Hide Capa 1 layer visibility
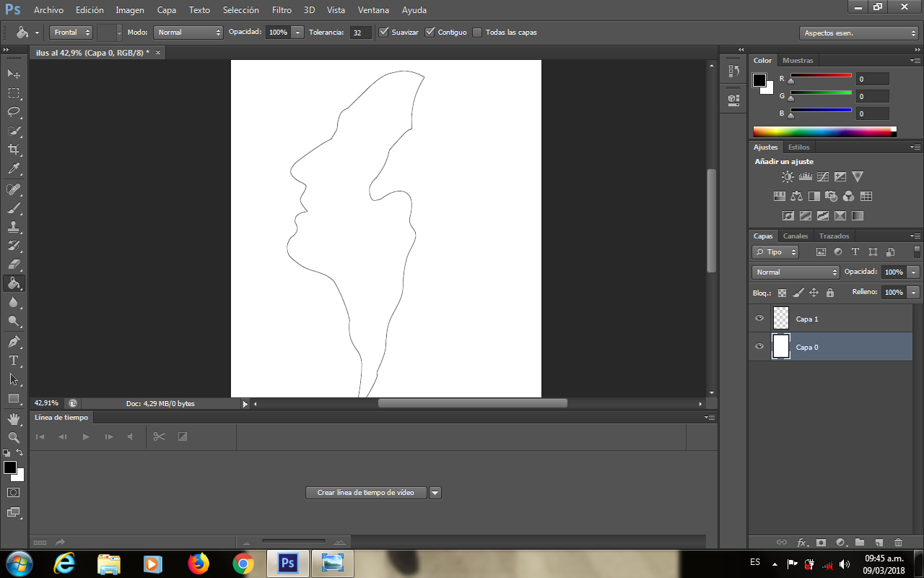The width and height of the screenshot is (924, 578). 759,319
